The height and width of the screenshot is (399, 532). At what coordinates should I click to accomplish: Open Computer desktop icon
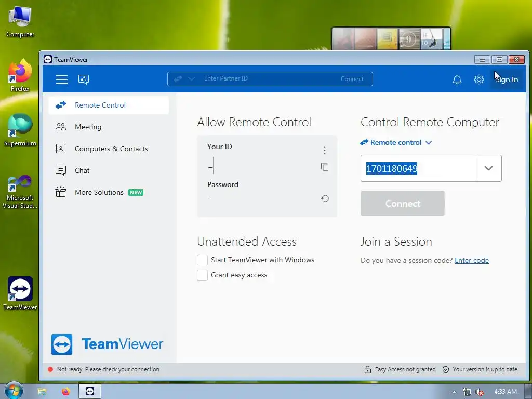[x=20, y=21]
